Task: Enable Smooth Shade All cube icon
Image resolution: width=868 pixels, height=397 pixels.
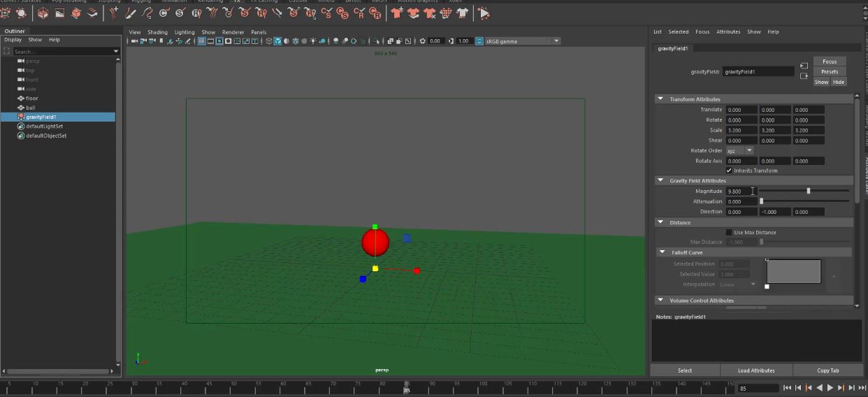Action: tap(277, 41)
